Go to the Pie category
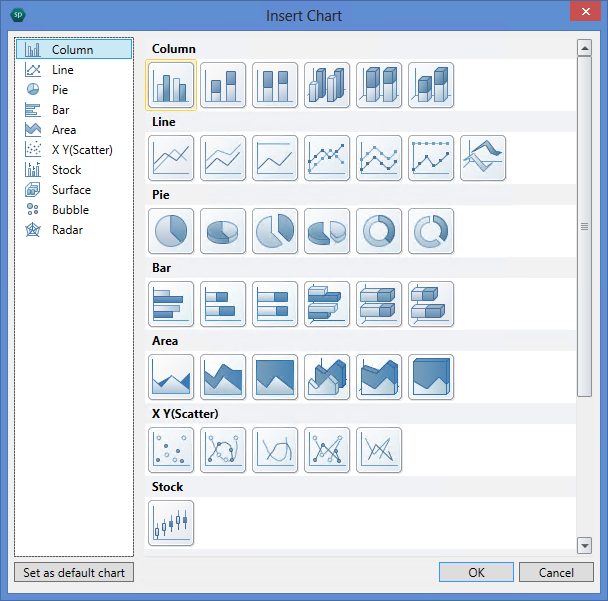The height and width of the screenshot is (601, 608). pos(74,90)
